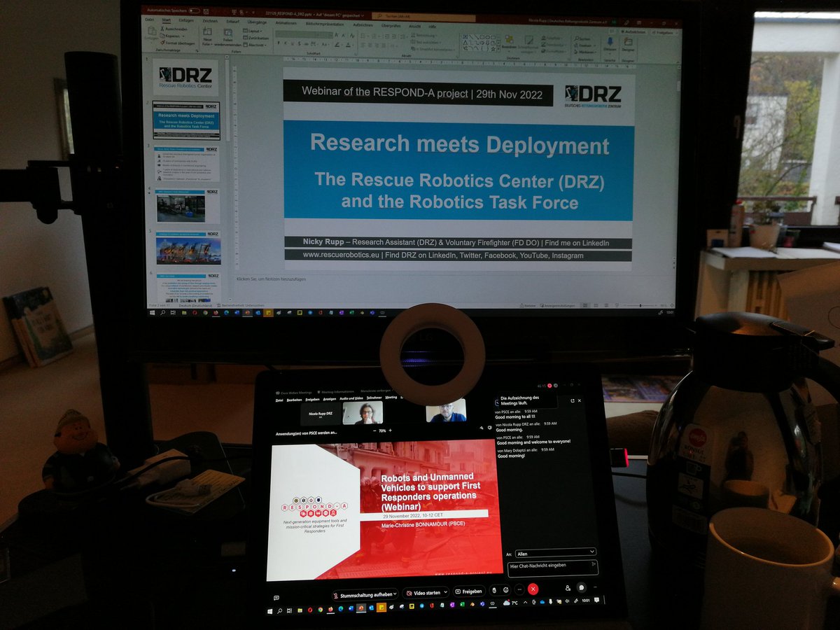Open the more options ellipsis in Webex controls
Screen dimensions: 840x630
(x=519, y=589)
